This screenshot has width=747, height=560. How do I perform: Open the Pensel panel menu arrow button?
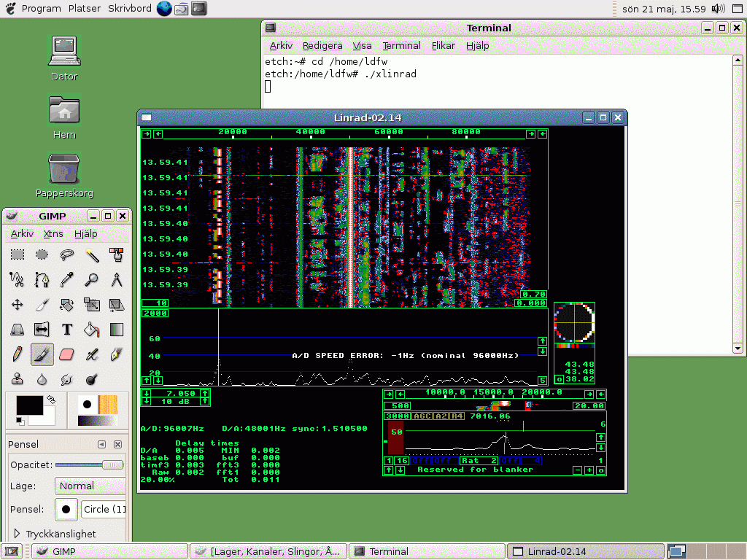tap(101, 444)
